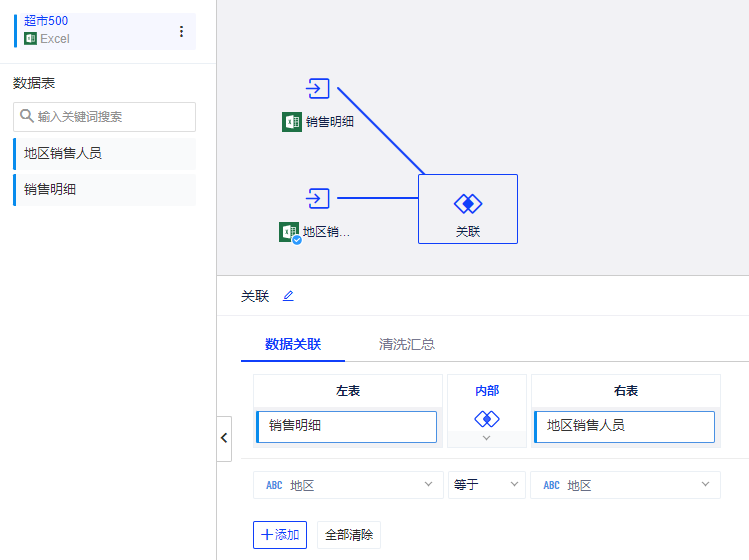
Task: Click the 销售明细 input node icon
Action: 318,88
